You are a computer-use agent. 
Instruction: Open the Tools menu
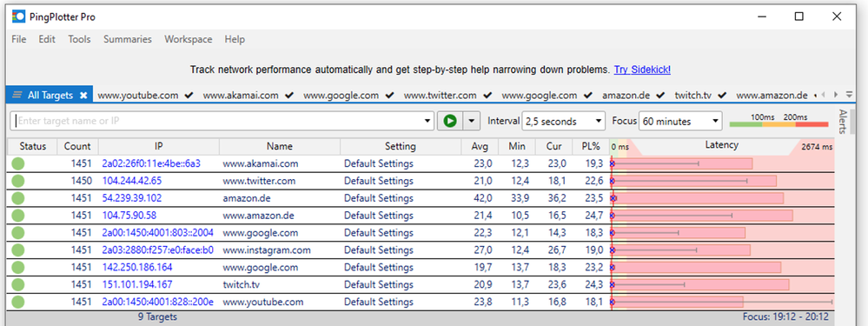[x=79, y=39]
